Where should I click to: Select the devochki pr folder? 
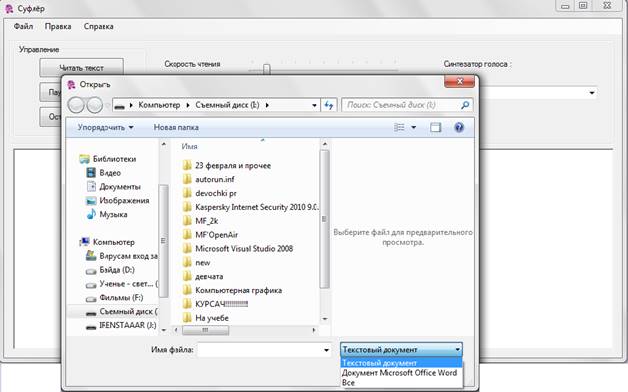pos(209,193)
